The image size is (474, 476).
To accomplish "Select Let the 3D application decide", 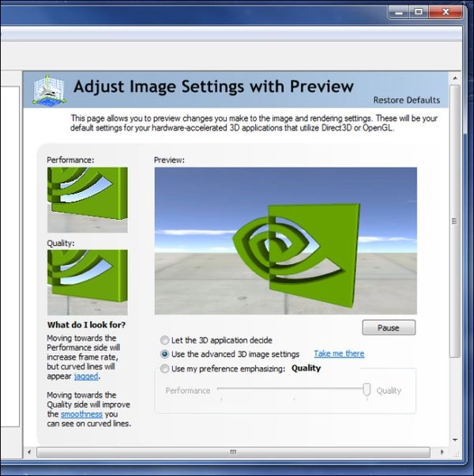I will pyautogui.click(x=164, y=340).
